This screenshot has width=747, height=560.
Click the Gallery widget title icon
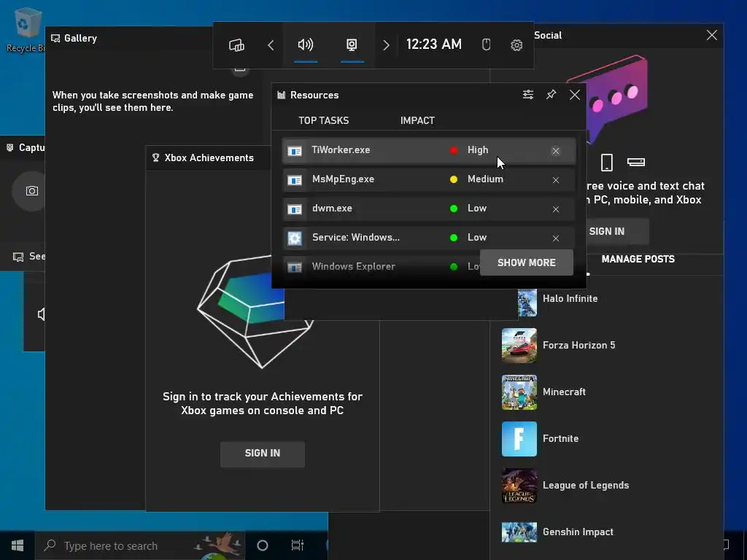pos(55,38)
